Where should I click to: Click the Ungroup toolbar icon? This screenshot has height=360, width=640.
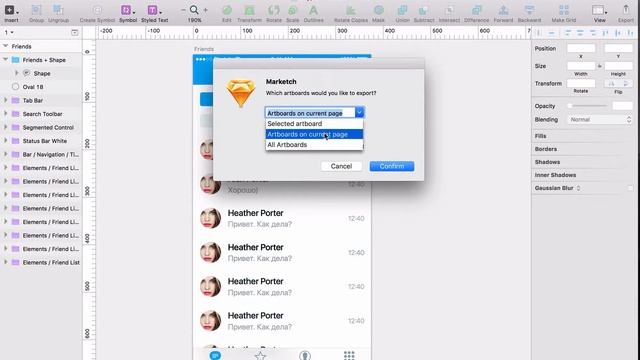click(58, 10)
